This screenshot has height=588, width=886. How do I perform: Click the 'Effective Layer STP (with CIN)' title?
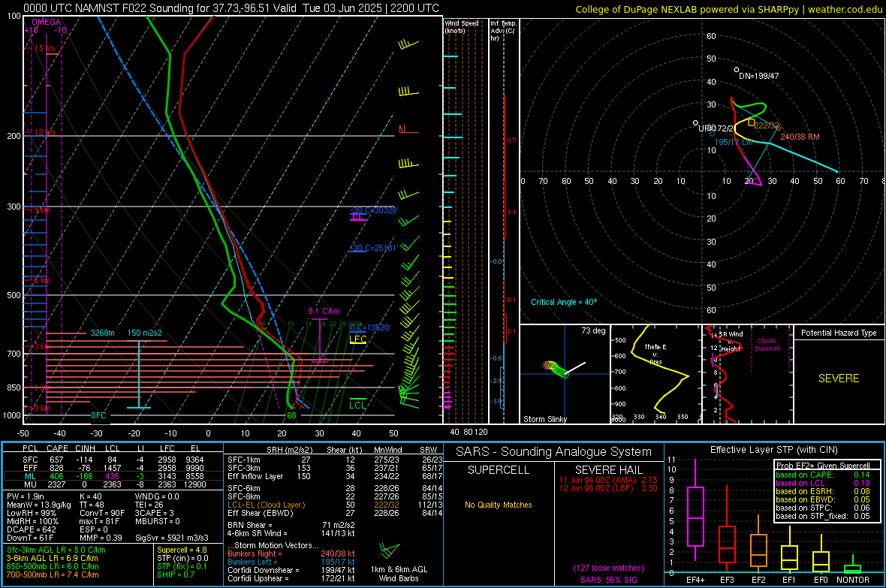773,450
